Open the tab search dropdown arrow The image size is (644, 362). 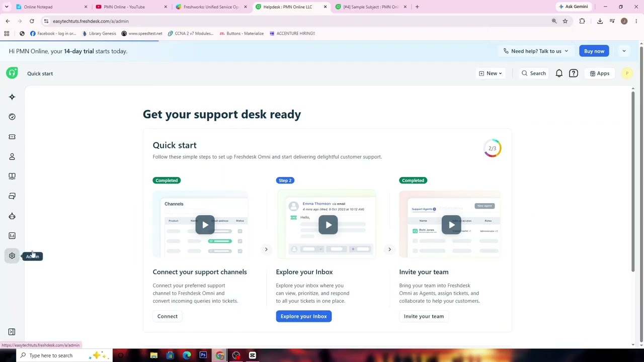(7, 7)
